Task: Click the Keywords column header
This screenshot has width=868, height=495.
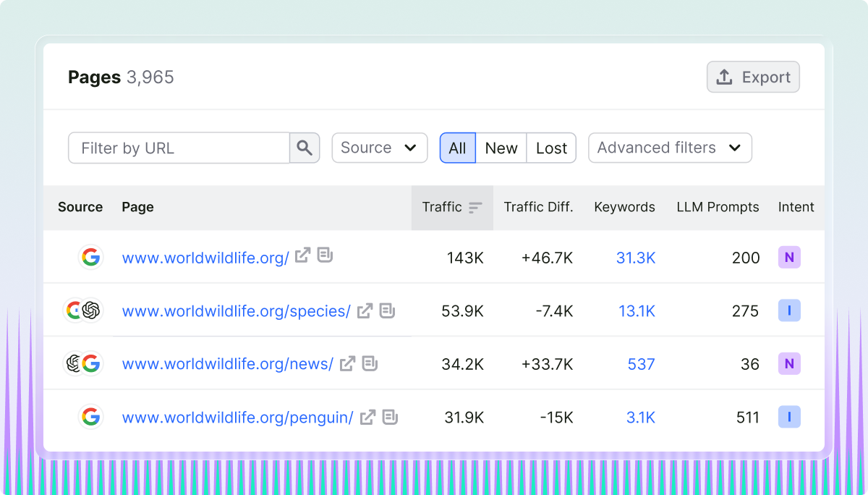Action: pos(624,207)
